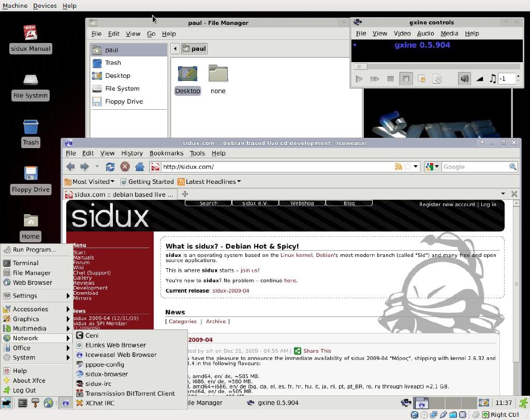
Task: Toggle the gxine fullscreen window icon
Action: click(x=406, y=79)
